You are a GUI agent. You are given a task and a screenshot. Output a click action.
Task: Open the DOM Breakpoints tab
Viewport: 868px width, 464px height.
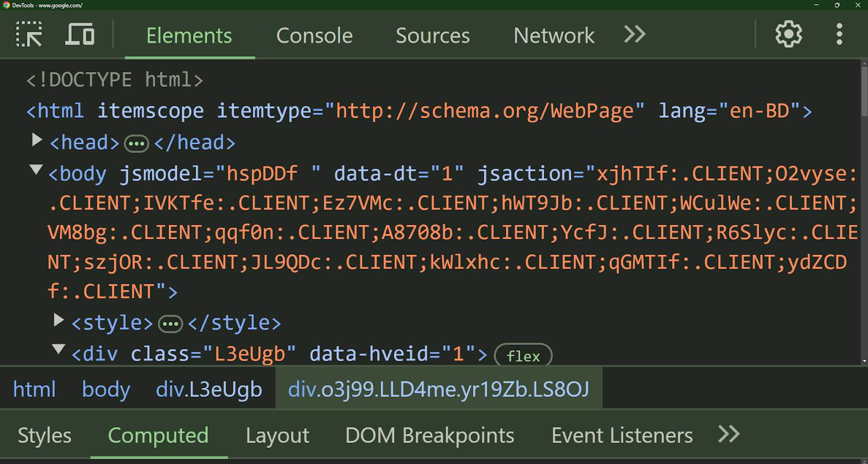[x=430, y=435]
